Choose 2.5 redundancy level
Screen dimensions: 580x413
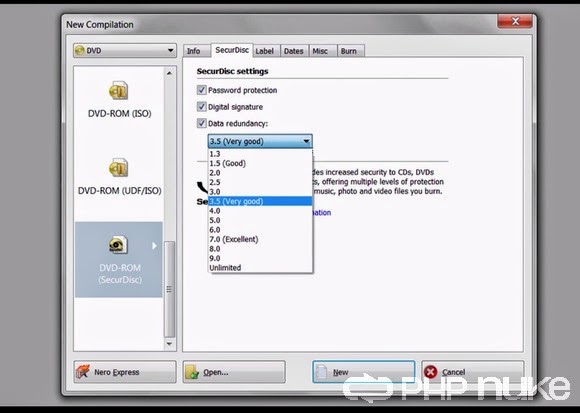coord(260,182)
